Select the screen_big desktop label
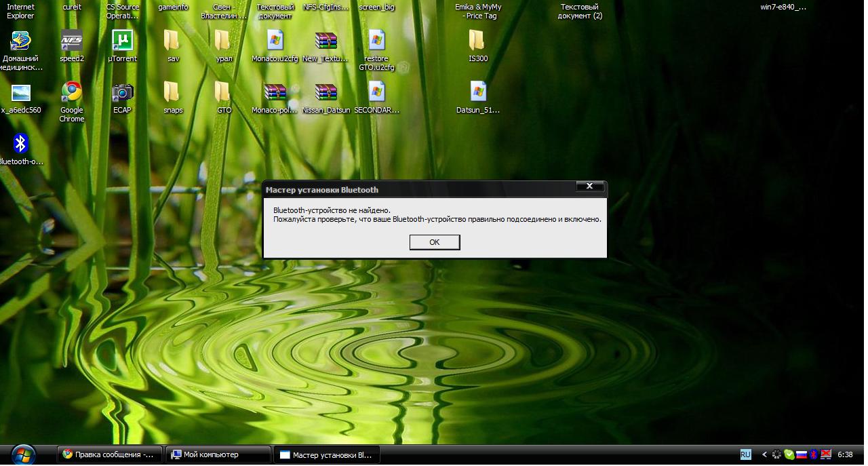The height and width of the screenshot is (466, 868). coord(376,7)
